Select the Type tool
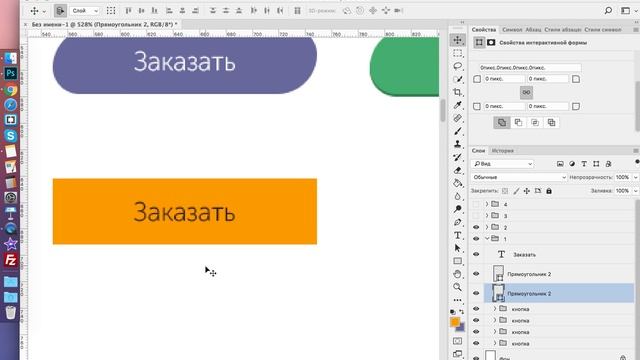This screenshot has height=360, width=640. [457, 236]
